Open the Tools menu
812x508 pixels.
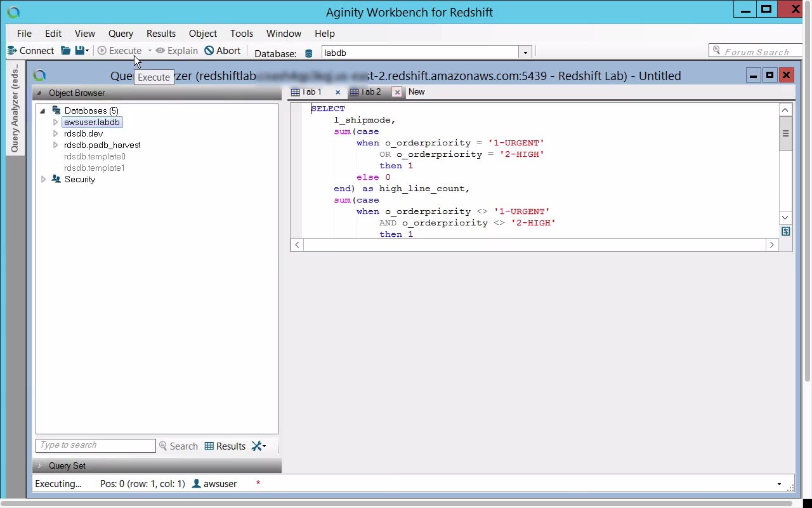pyautogui.click(x=242, y=34)
